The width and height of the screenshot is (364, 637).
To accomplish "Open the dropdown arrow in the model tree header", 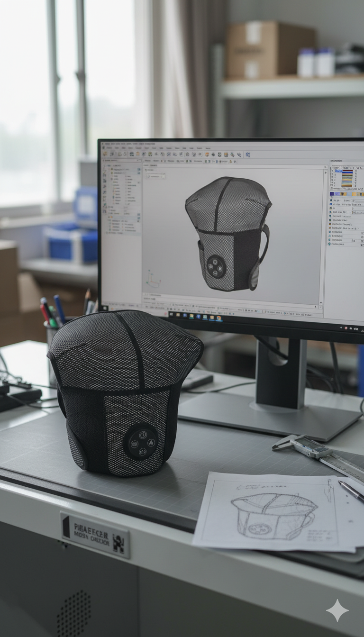I will (x=138, y=161).
